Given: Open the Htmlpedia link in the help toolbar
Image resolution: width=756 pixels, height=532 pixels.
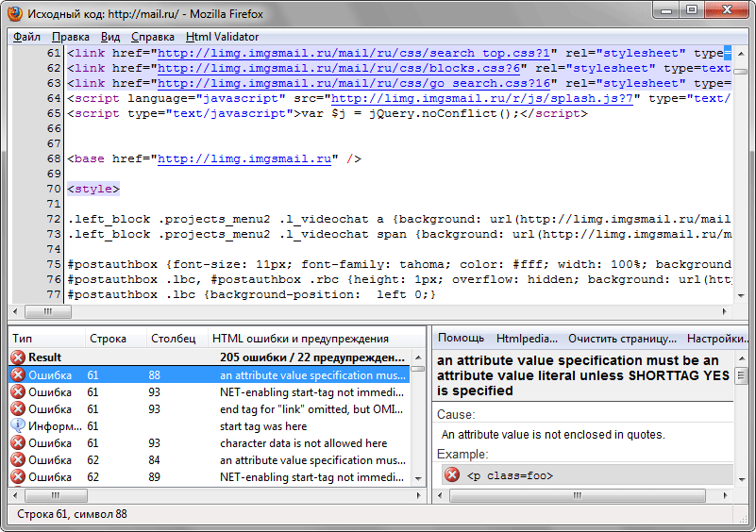Looking at the screenshot, I should coord(526,338).
